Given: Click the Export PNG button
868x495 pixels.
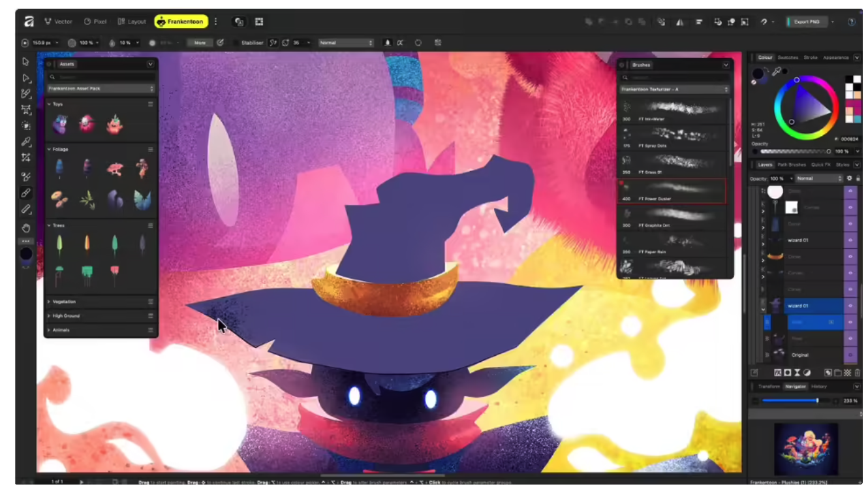Looking at the screenshot, I should (x=807, y=22).
